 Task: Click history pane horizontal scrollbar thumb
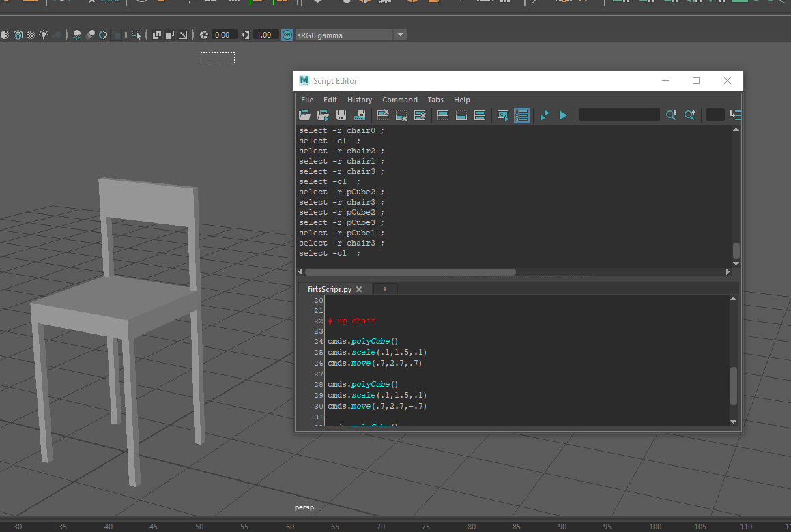tap(410, 272)
